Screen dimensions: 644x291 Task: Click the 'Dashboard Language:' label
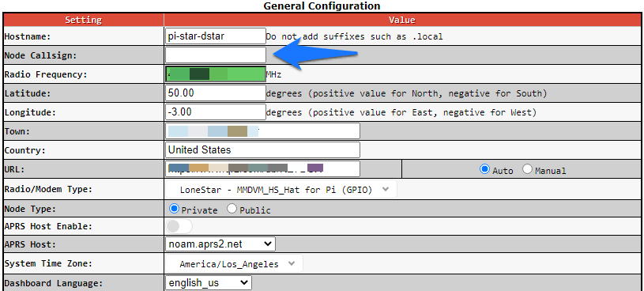(53, 283)
